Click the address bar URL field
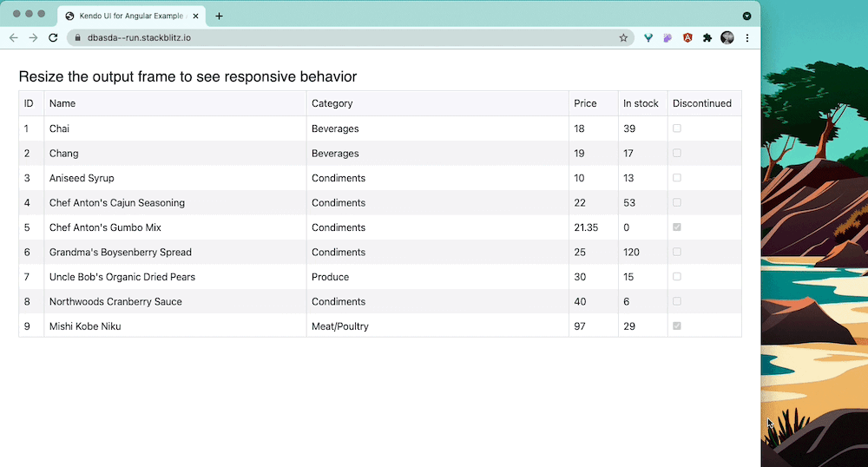The height and width of the screenshot is (467, 868). point(347,38)
